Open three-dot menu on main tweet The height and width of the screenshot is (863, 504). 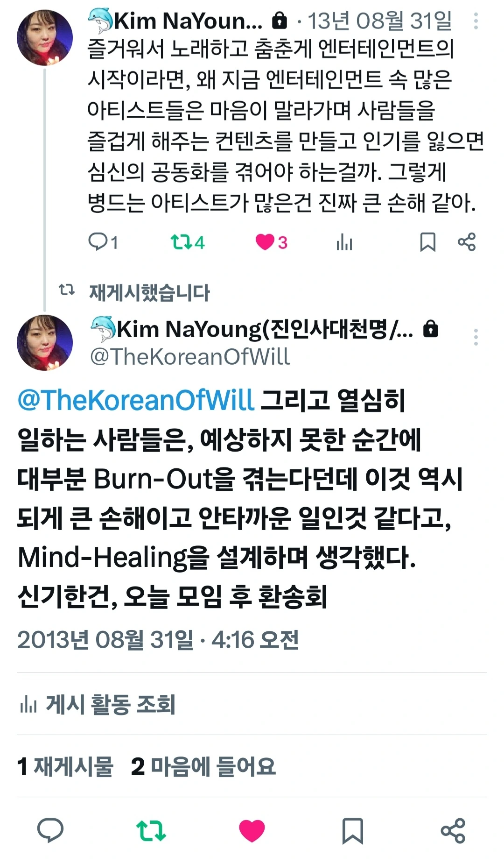coord(476,337)
